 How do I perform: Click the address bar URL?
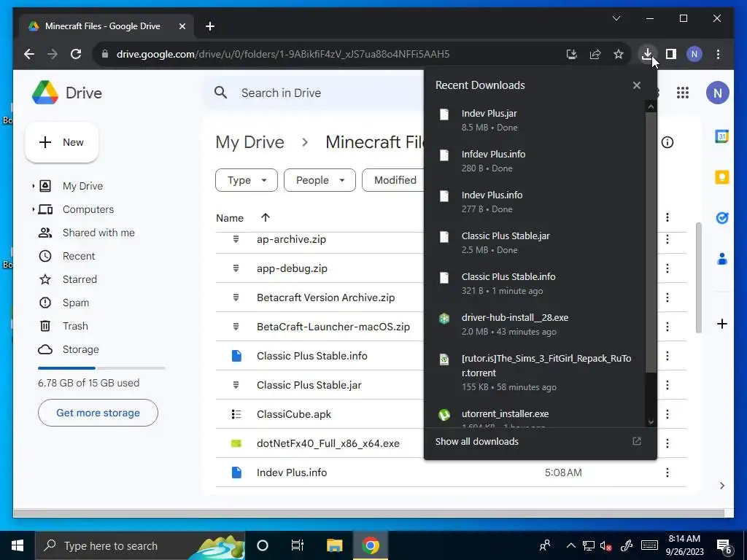click(283, 54)
